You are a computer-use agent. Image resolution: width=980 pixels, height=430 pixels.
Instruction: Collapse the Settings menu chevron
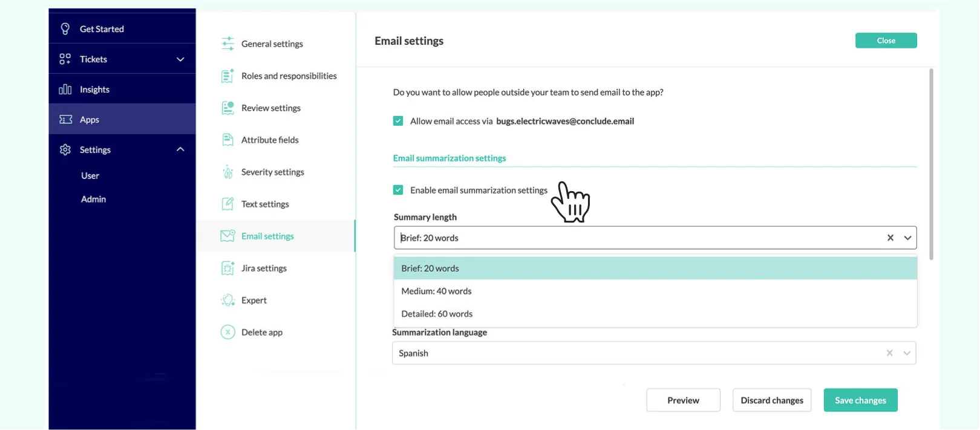click(x=180, y=149)
